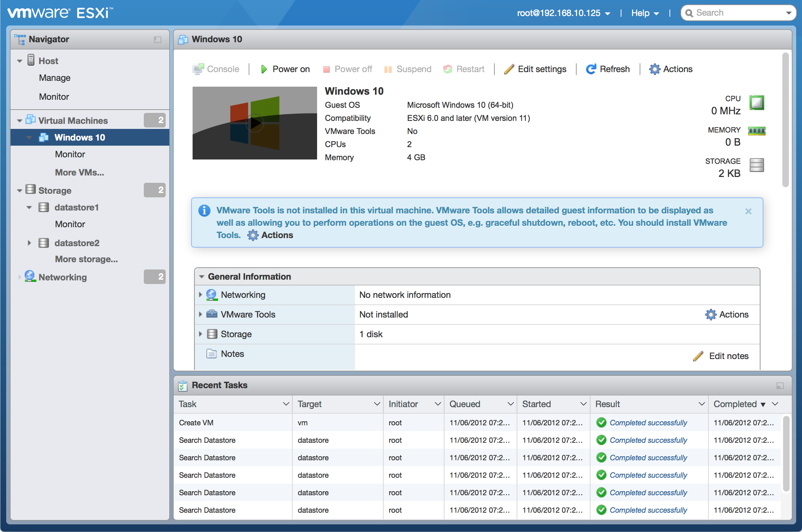
Task: Select Host in the Navigator
Action: [x=48, y=61]
